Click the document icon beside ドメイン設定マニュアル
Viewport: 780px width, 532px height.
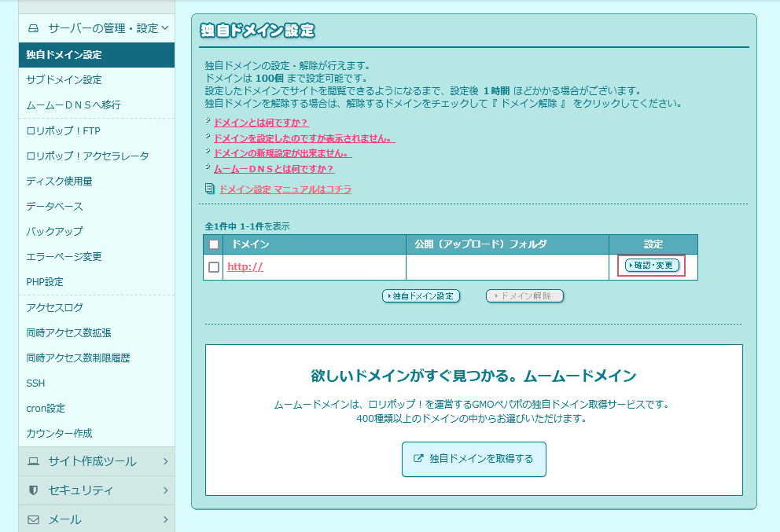(209, 189)
